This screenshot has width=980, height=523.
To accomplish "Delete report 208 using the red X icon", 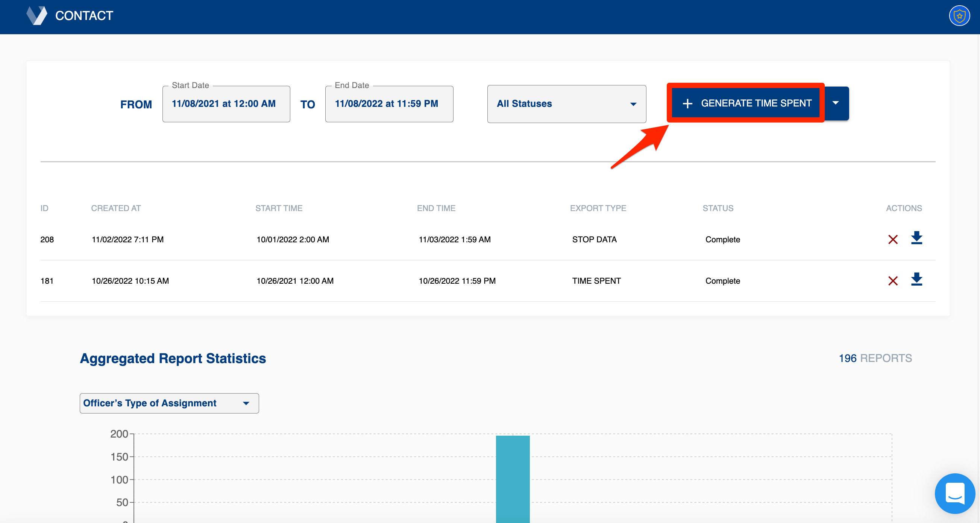I will 893,239.
